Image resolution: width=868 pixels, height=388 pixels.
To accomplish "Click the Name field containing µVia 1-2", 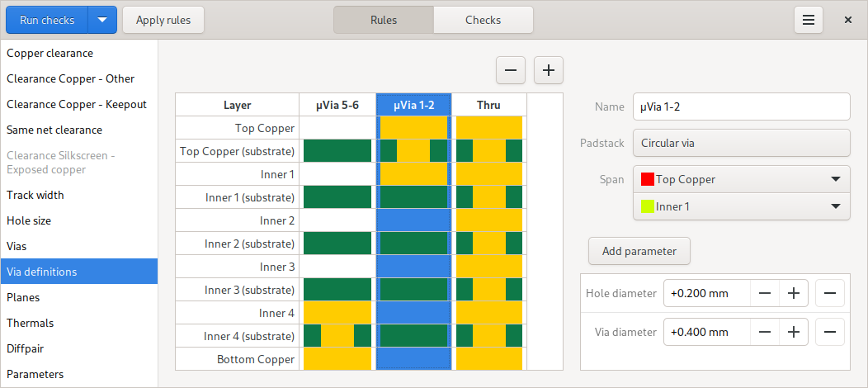I will 741,106.
